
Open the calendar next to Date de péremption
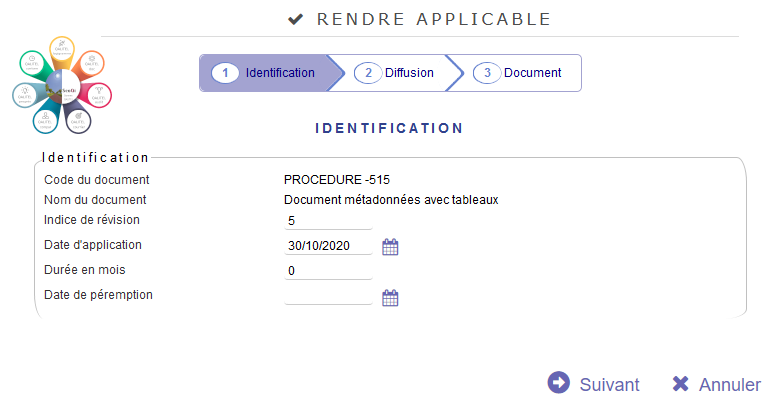[390, 298]
